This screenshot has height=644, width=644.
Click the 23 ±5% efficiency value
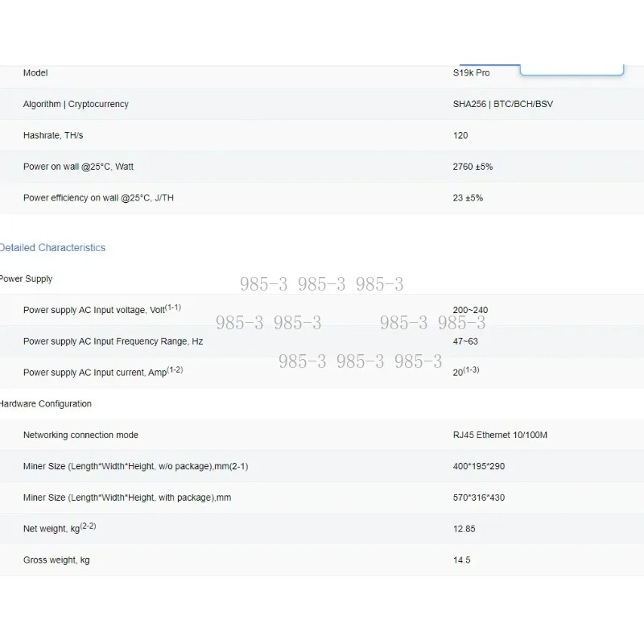tap(468, 198)
